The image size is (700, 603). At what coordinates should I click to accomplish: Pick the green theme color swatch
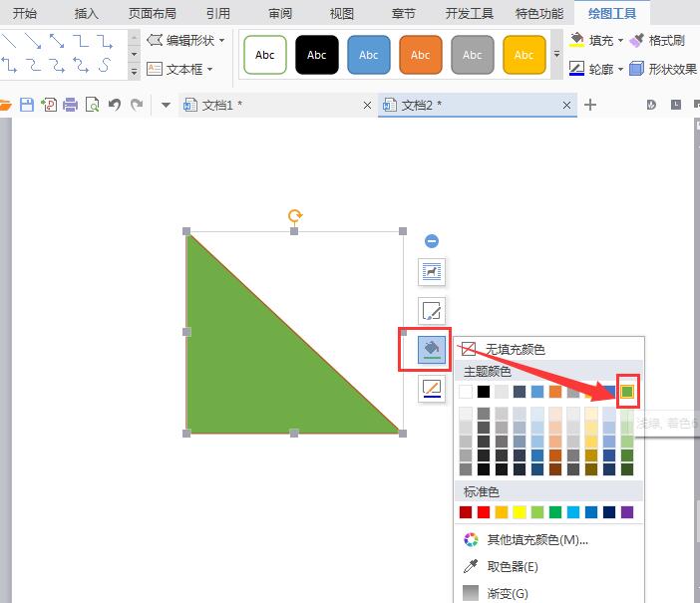pos(627,392)
